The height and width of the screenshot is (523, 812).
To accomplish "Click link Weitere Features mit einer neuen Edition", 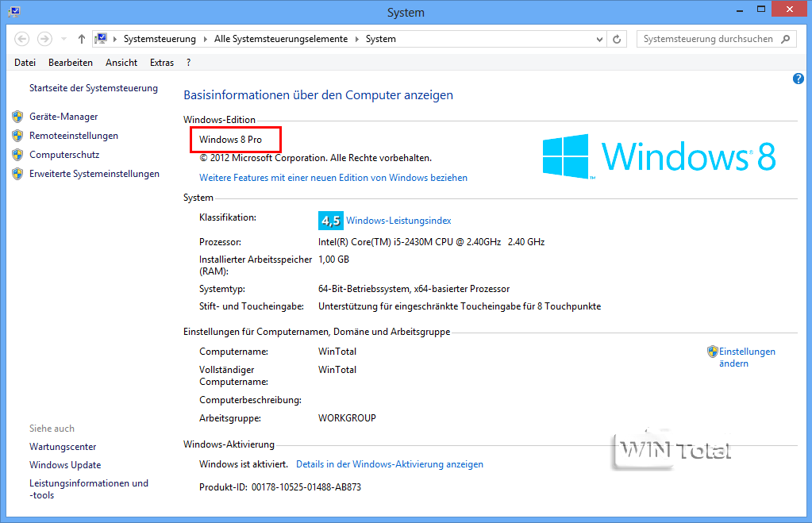I will pos(333,178).
